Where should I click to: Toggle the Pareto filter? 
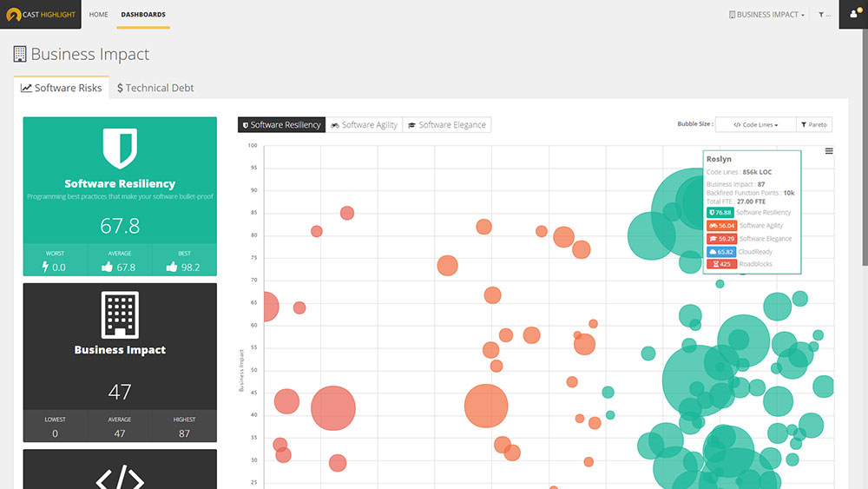pos(813,125)
